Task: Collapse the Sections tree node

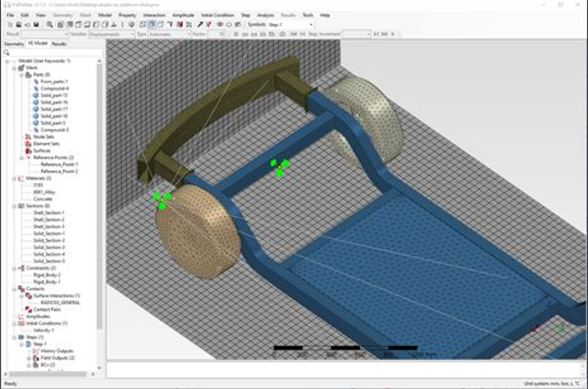Action: pyautogui.click(x=15, y=206)
